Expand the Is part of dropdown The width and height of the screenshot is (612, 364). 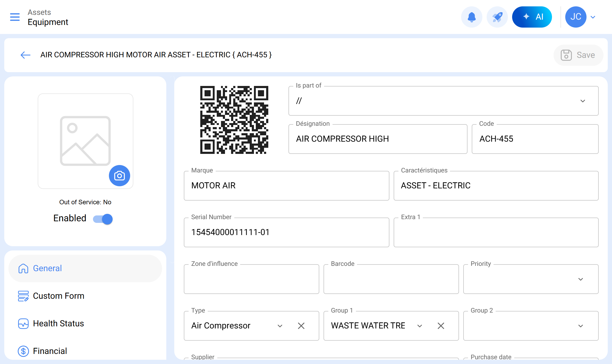[x=583, y=101]
